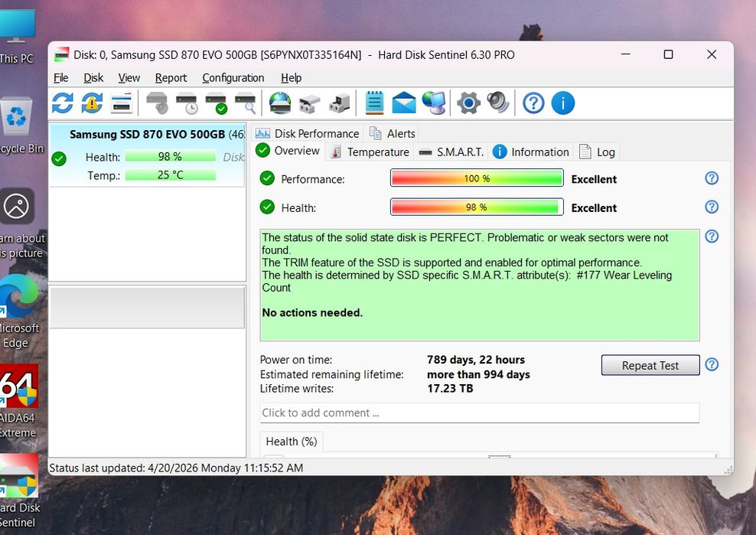Click the grey hard disk acoustic icon
The image size is (756, 535).
click(157, 103)
